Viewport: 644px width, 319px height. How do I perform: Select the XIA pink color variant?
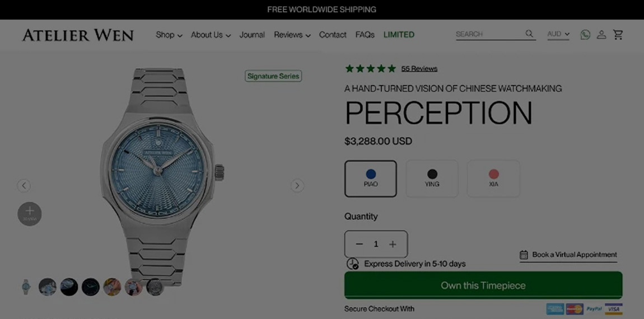[x=494, y=179]
